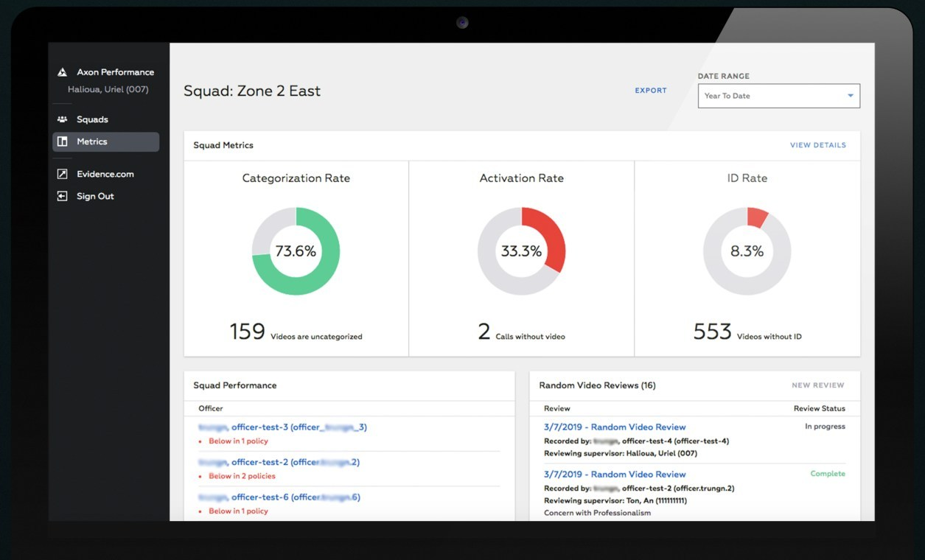Click the Categorization Rate donut chart
The width and height of the screenshot is (925, 560).
(296, 251)
